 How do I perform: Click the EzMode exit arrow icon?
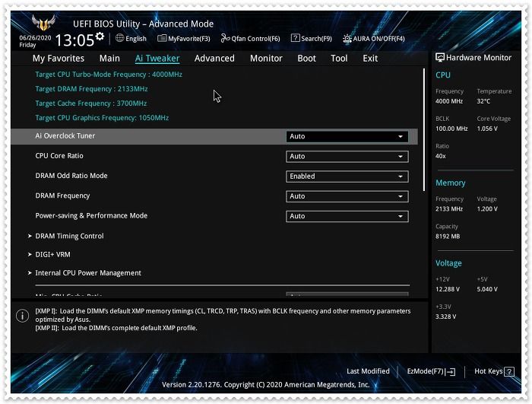(451, 372)
